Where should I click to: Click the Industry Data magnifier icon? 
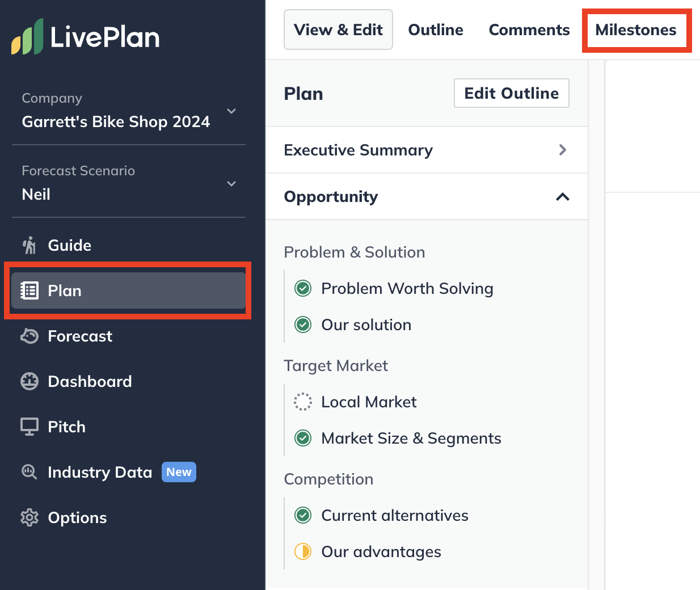pos(29,472)
